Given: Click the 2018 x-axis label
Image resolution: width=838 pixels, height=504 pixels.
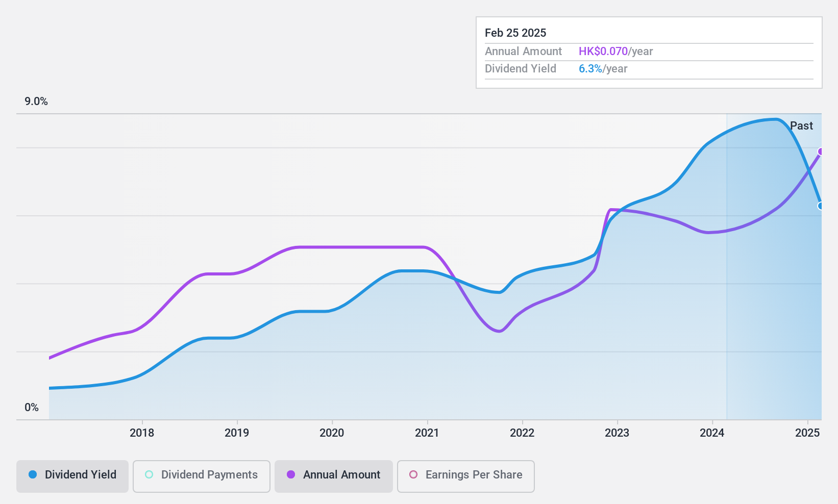Looking at the screenshot, I should [x=142, y=433].
